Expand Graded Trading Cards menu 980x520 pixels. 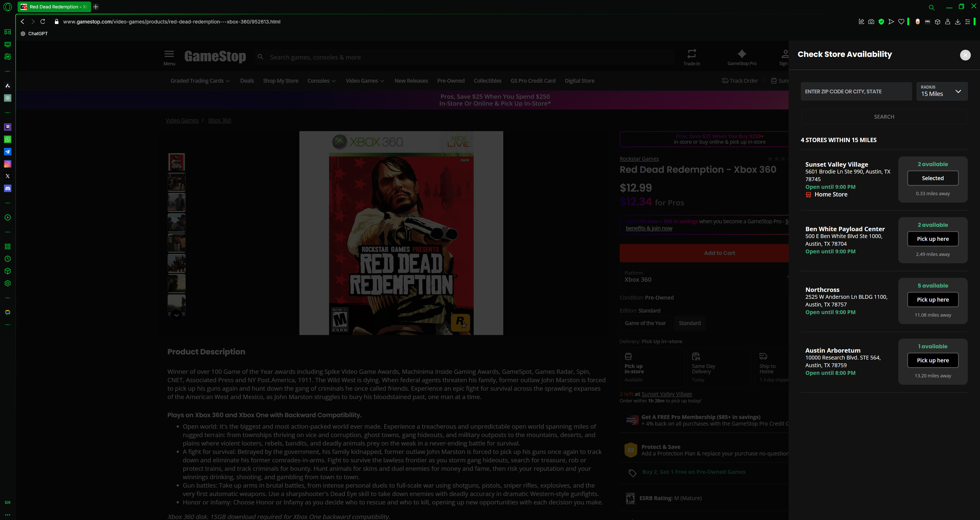[x=200, y=81]
